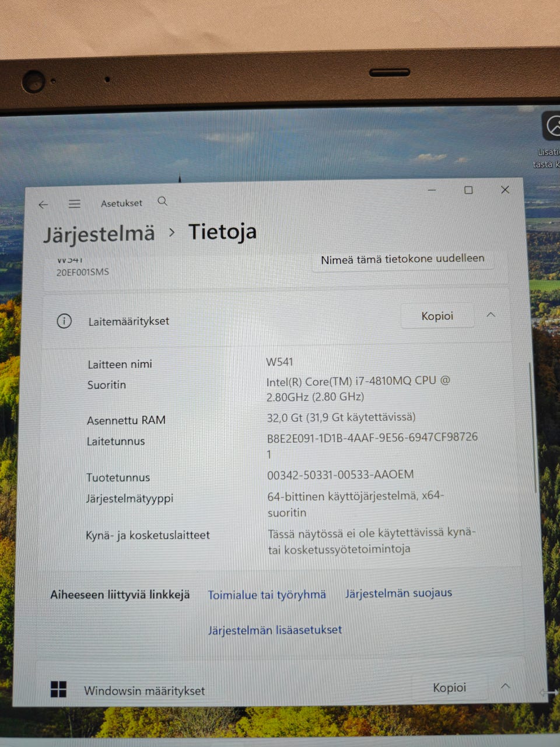Click the Järjestelmätyyppi label

tap(129, 499)
